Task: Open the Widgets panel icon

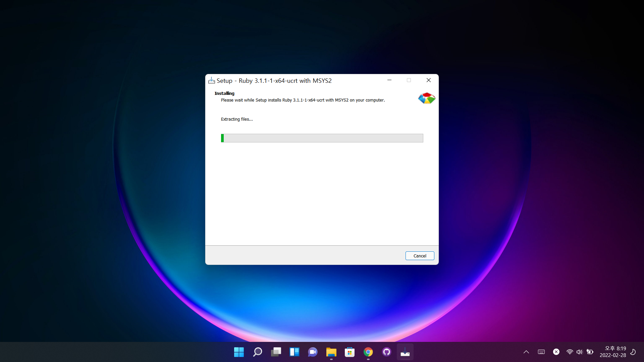Action: click(x=294, y=352)
